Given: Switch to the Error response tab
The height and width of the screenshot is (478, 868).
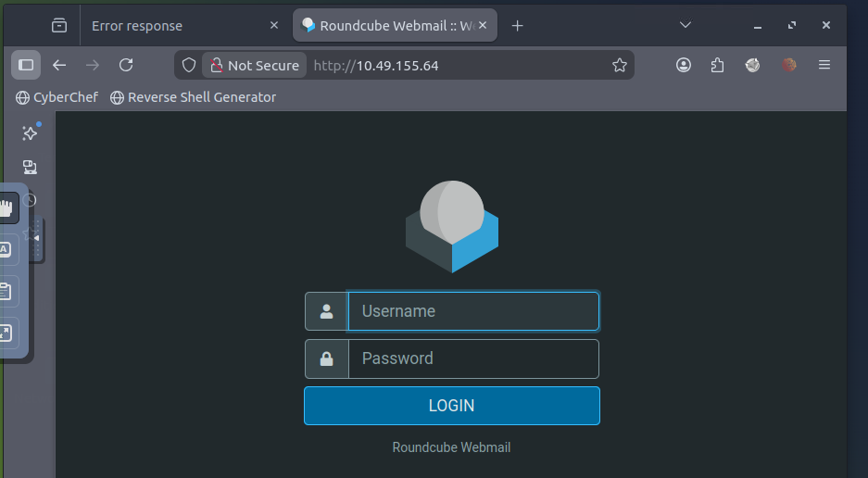Looking at the screenshot, I should (185, 26).
